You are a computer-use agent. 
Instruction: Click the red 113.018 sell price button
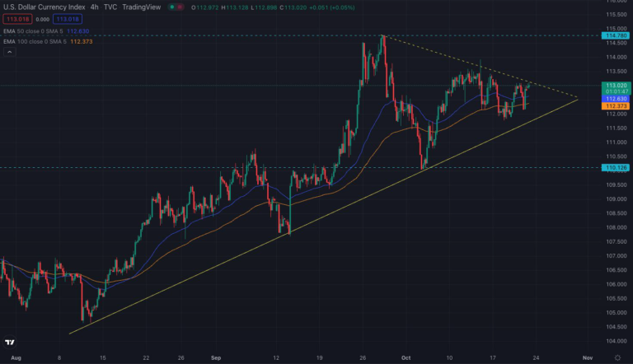[x=17, y=19]
